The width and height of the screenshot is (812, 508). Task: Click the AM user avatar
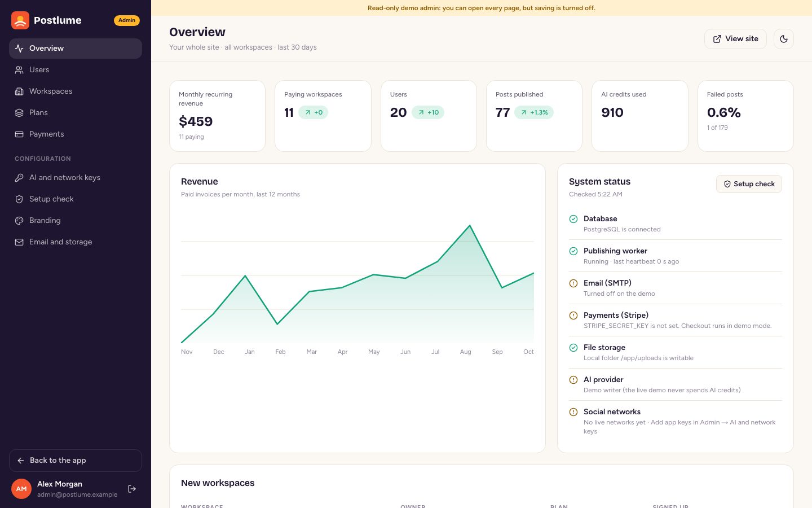[21, 489]
